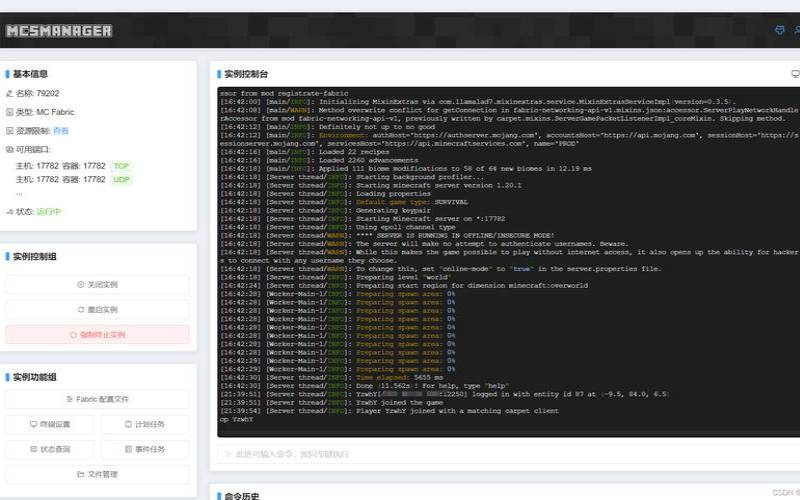
Task: Click the UDP port tag
Action: click(121, 180)
